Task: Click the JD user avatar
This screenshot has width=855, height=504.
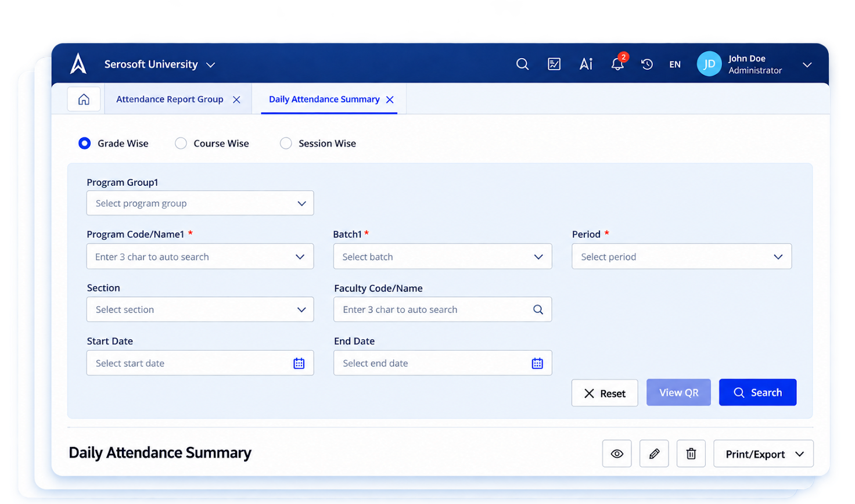Action: click(x=709, y=64)
